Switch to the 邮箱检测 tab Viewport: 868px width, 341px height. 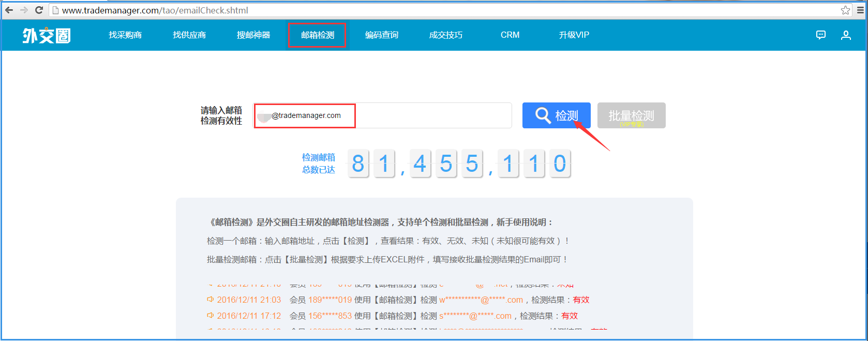coord(318,35)
